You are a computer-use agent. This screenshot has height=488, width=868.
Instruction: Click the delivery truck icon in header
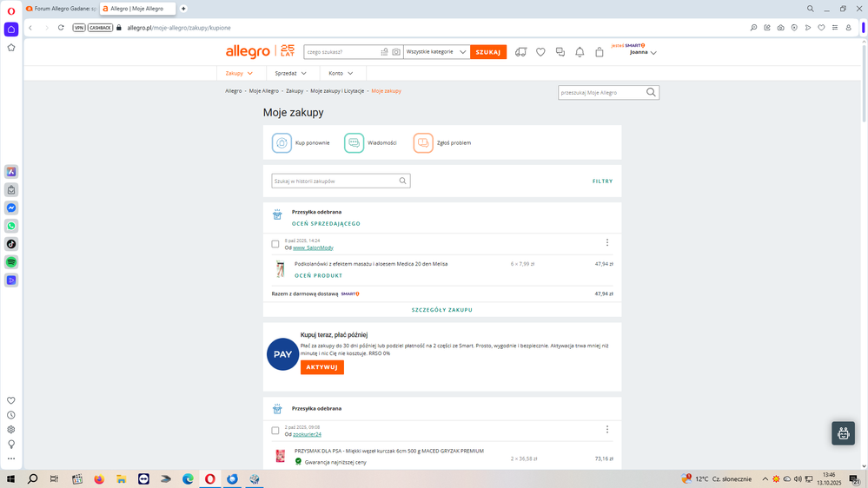520,52
